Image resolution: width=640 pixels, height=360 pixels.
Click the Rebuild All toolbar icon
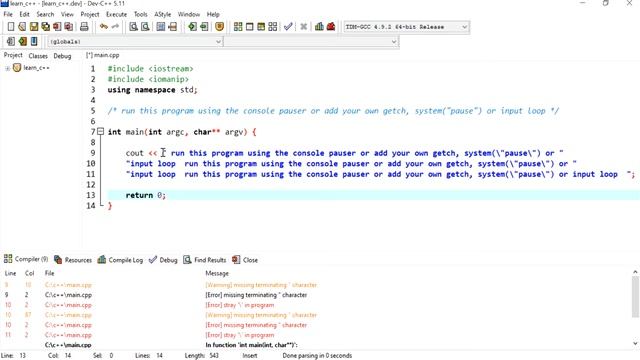click(x=273, y=27)
